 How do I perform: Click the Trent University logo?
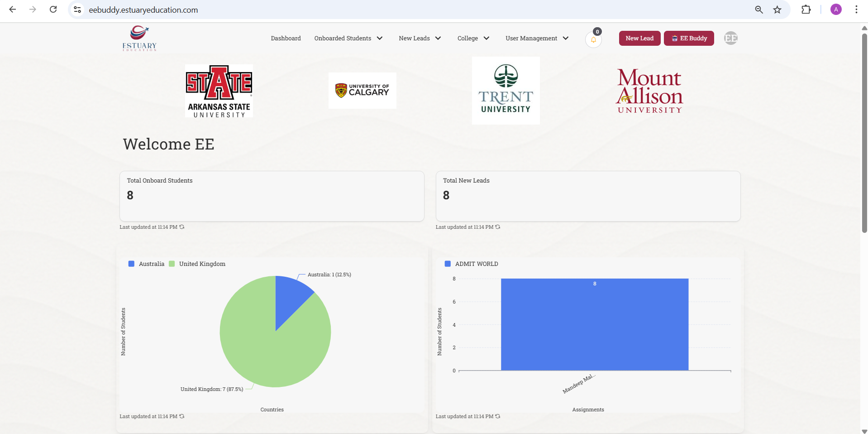pyautogui.click(x=506, y=91)
